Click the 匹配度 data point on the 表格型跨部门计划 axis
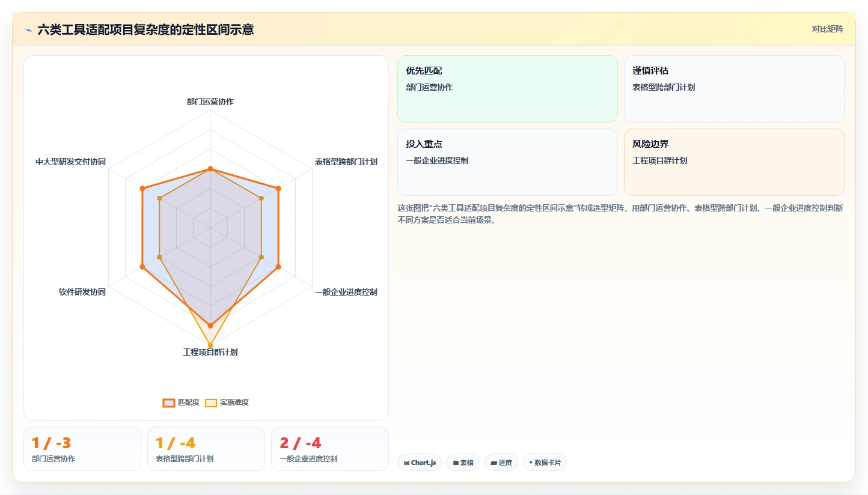 click(x=278, y=189)
